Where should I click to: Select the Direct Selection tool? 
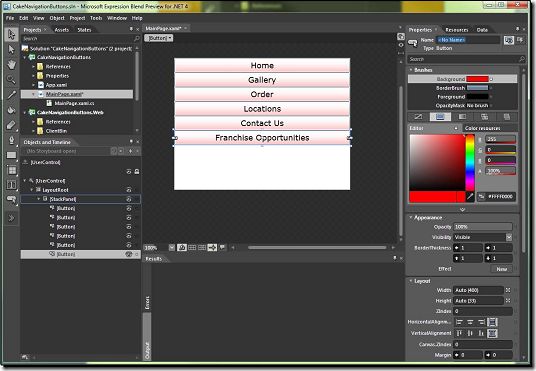pyautogui.click(x=11, y=50)
